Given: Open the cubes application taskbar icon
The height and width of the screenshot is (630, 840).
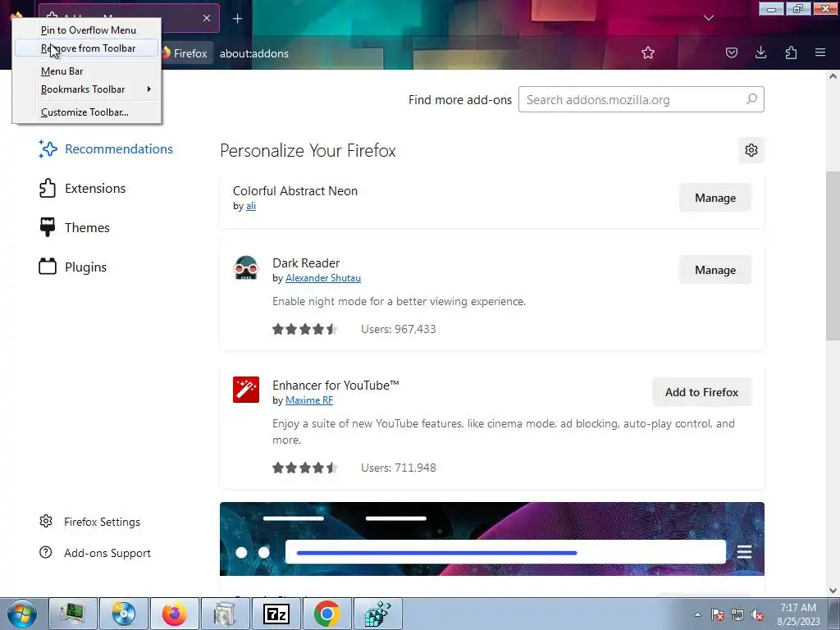Looking at the screenshot, I should point(377,614).
